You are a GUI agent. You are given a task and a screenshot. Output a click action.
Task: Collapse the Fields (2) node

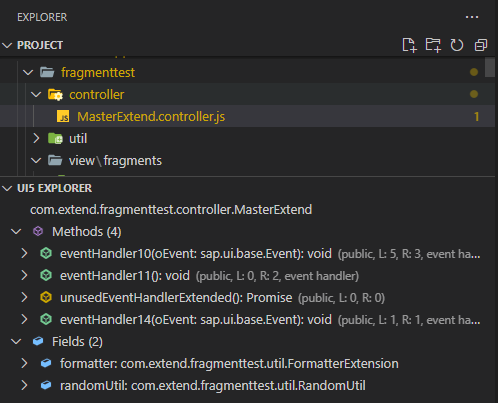[x=16, y=341]
